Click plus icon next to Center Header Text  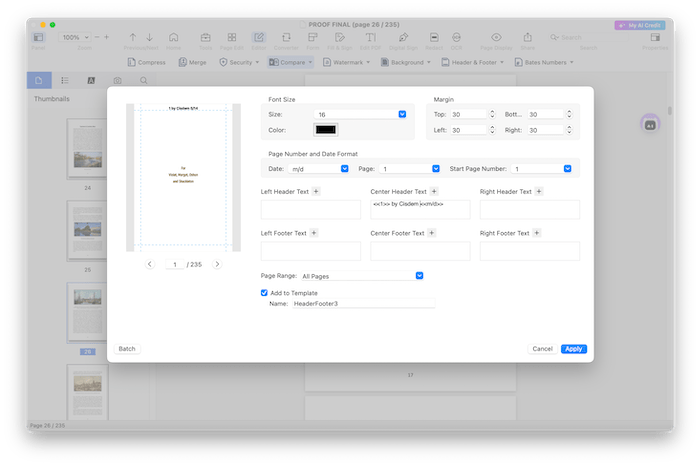[432, 191]
